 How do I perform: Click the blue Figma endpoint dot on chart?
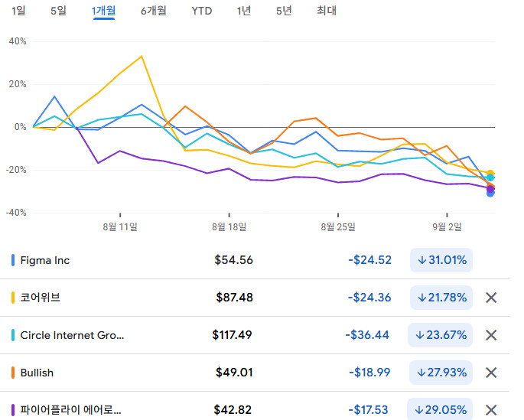[x=490, y=193]
